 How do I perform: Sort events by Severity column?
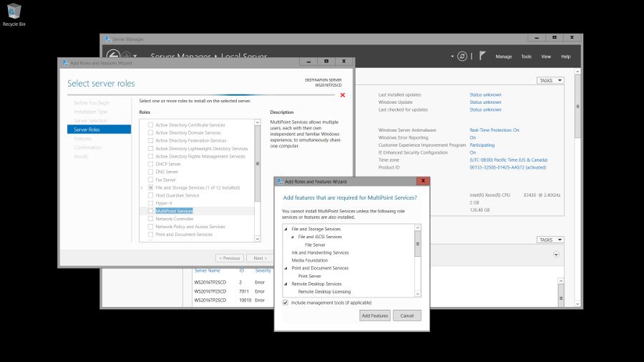pos(263,270)
